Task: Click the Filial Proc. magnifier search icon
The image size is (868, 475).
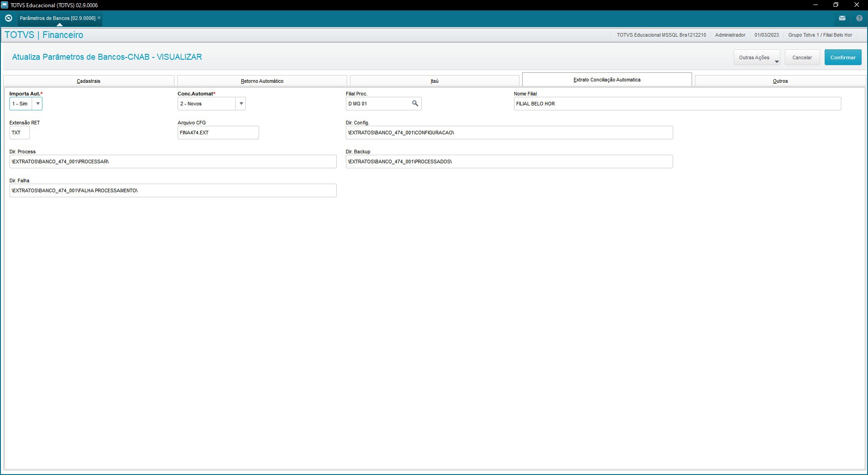Action: click(x=415, y=104)
